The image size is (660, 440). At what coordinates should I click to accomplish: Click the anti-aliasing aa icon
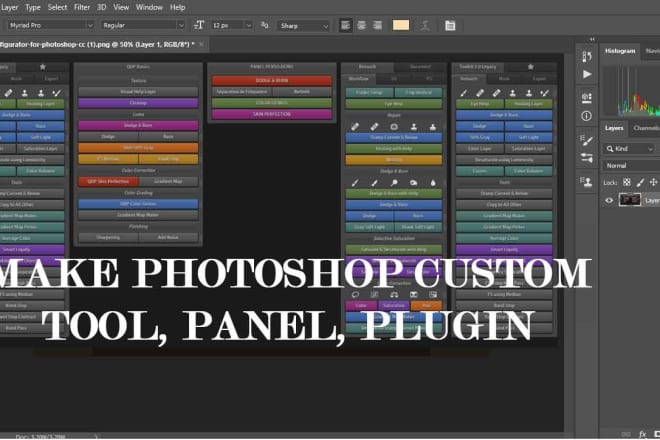tap(264, 25)
